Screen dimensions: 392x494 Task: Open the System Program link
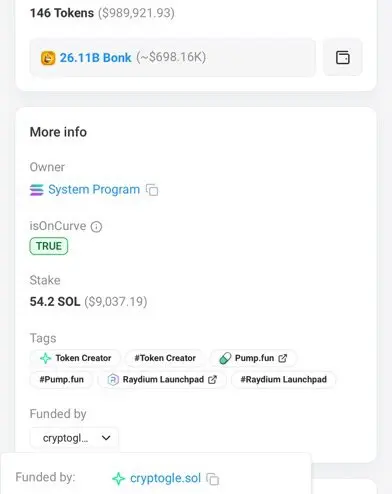(x=94, y=189)
